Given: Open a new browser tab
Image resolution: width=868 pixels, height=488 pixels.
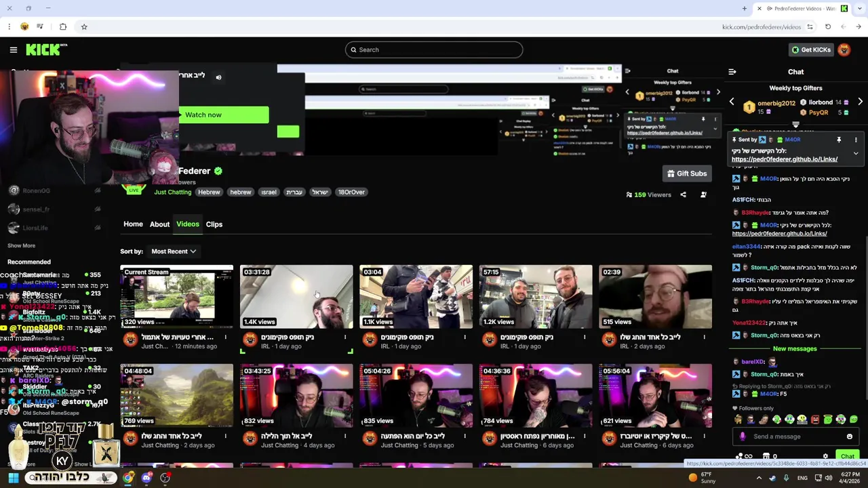Looking at the screenshot, I should 745,8.
